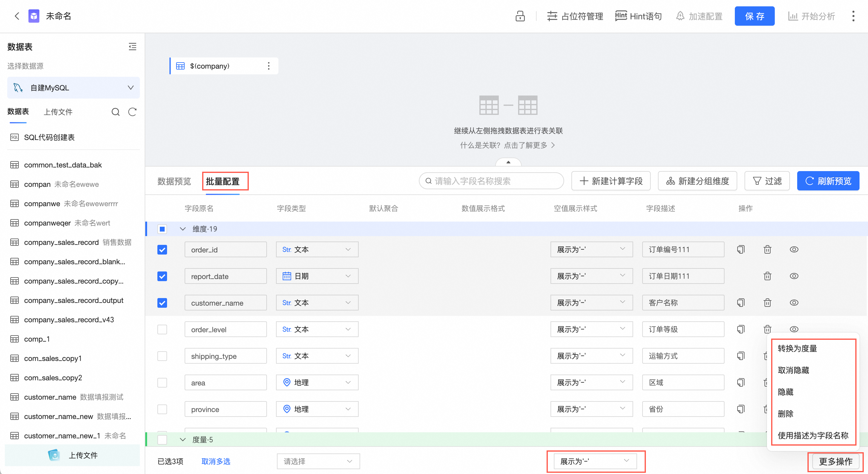Choose 转换为度量 from popup menu
This screenshot has width=868, height=474.
click(x=797, y=349)
